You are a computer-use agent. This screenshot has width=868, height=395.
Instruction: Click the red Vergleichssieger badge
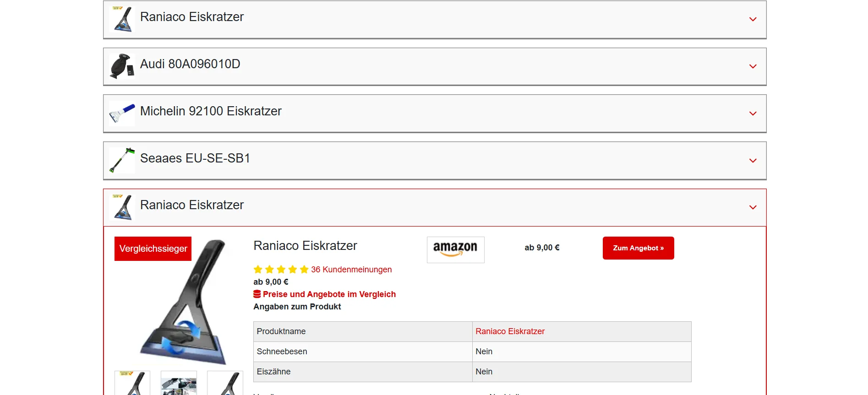153,249
